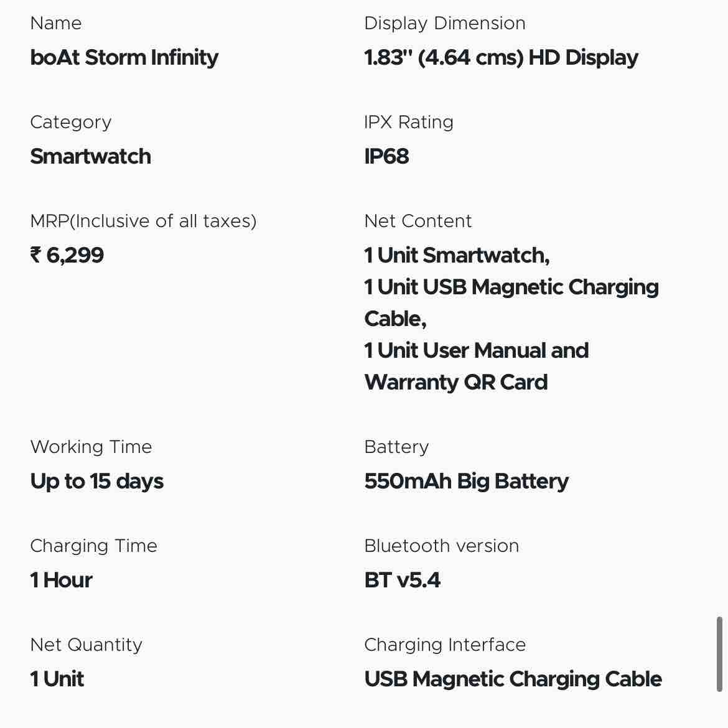Select the IPX Rating label
Image resolution: width=728 pixels, height=728 pixels.
point(408,123)
